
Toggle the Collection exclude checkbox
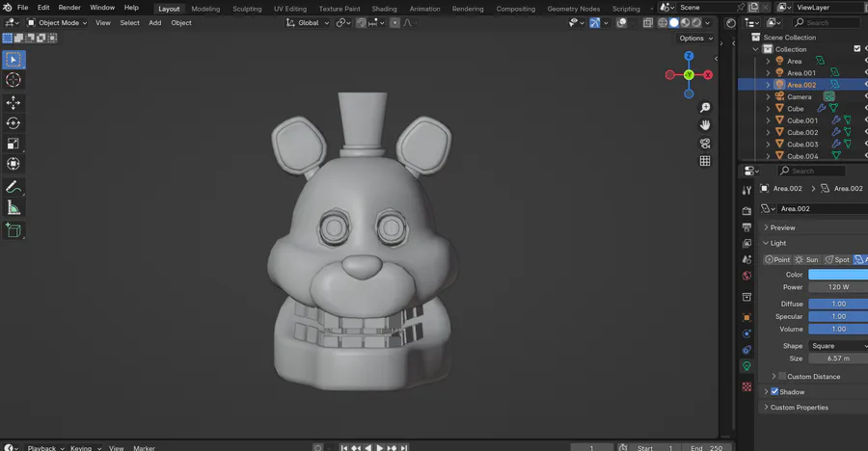857,49
